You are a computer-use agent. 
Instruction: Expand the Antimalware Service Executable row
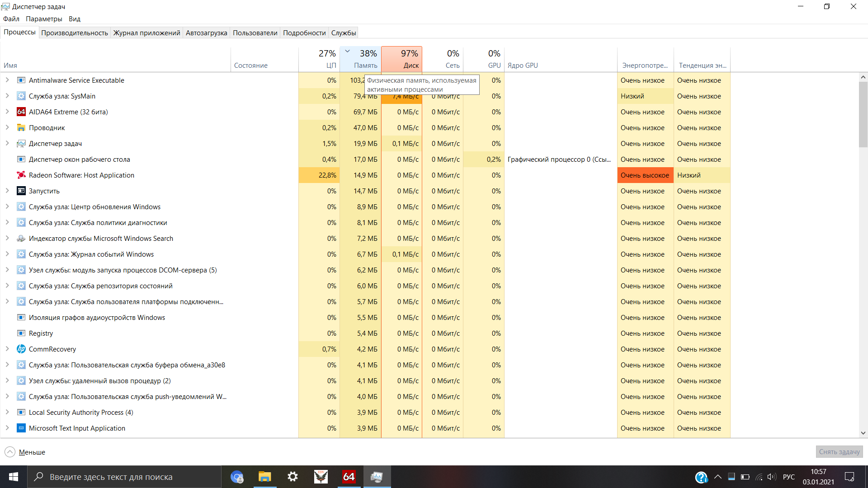click(7, 80)
